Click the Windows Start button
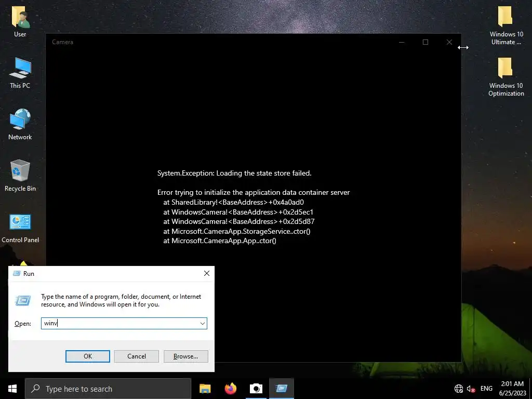 coord(12,389)
